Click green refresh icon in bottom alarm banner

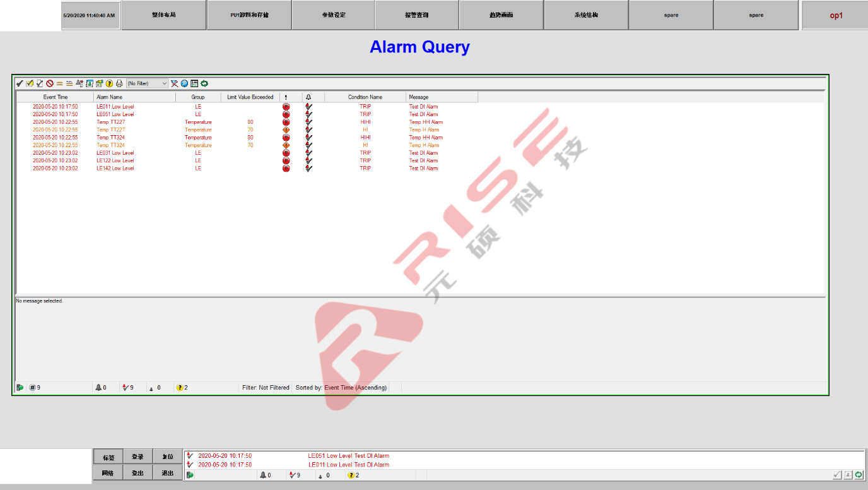[859, 475]
